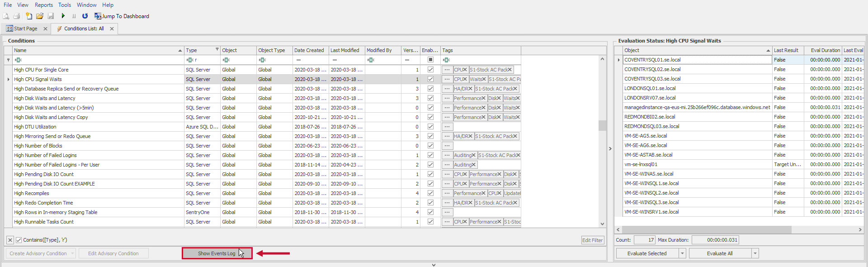Close the Conditions List: All tab
Screen dimensions: 868x267
click(x=112, y=29)
